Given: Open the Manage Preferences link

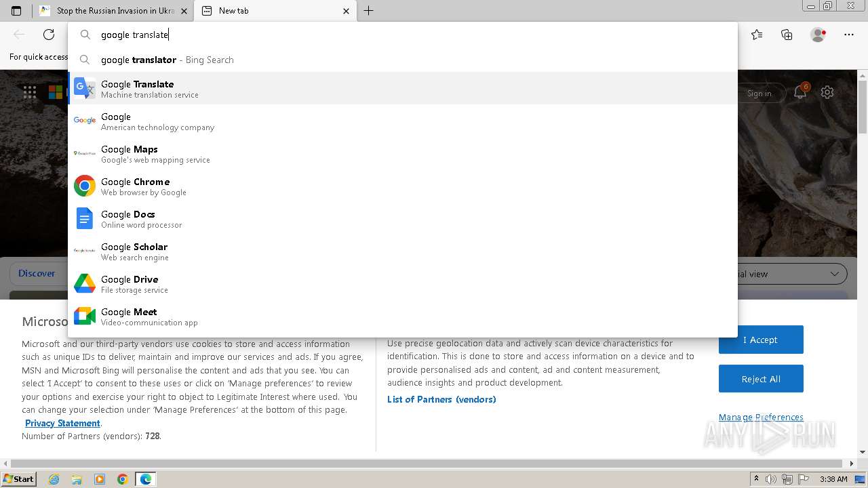Looking at the screenshot, I should click(761, 417).
